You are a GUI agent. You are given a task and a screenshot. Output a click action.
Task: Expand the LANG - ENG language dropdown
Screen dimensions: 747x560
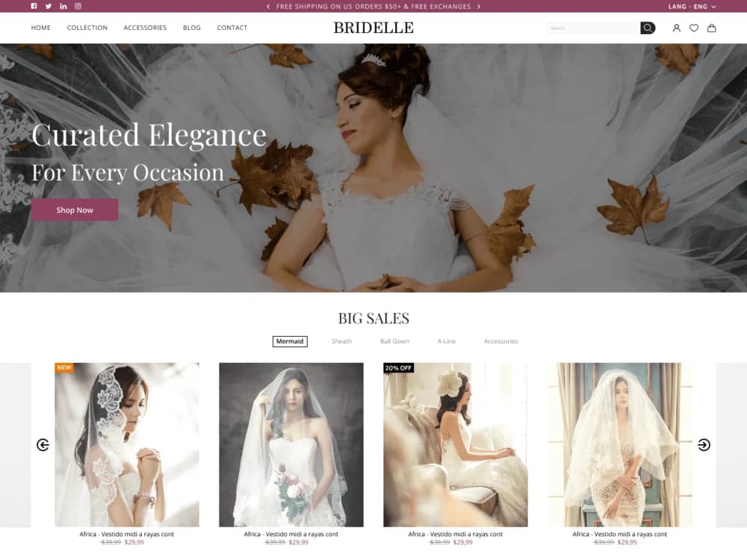click(x=689, y=6)
